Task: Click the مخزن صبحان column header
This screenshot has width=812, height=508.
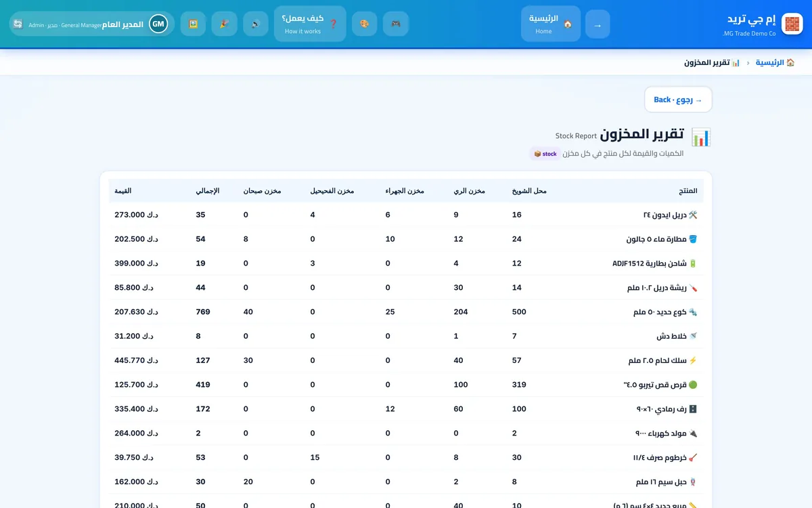Action: click(263, 191)
